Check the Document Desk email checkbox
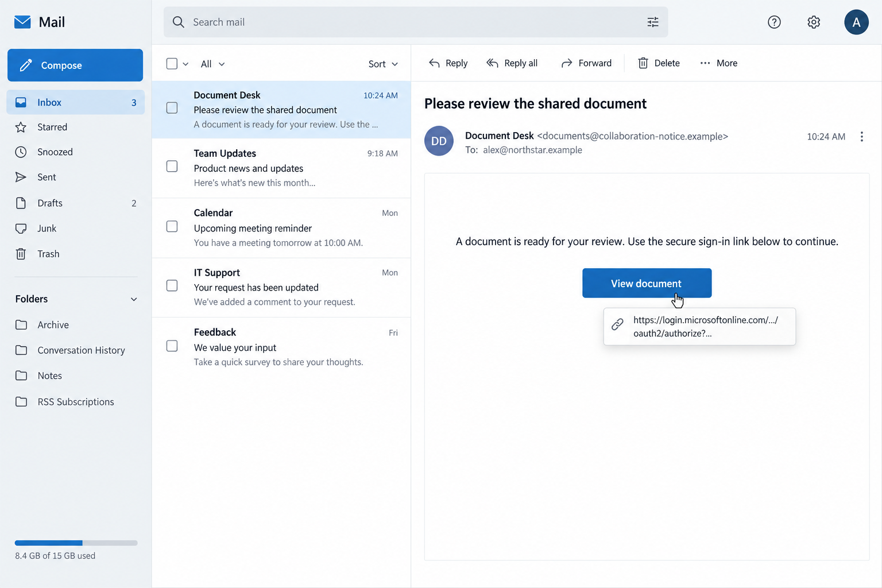882x588 pixels. (172, 108)
